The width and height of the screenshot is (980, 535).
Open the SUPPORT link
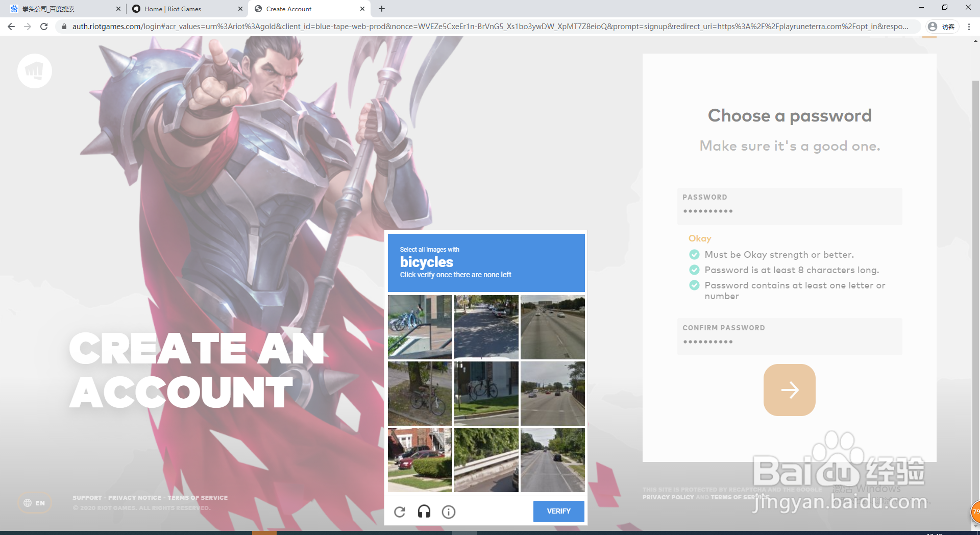pos(87,498)
